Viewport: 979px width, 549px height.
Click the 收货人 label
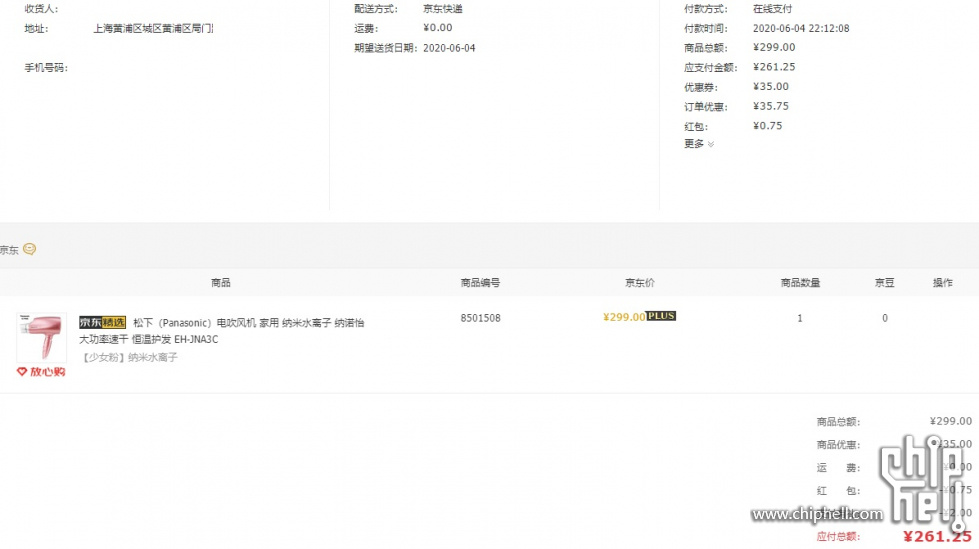(41, 9)
